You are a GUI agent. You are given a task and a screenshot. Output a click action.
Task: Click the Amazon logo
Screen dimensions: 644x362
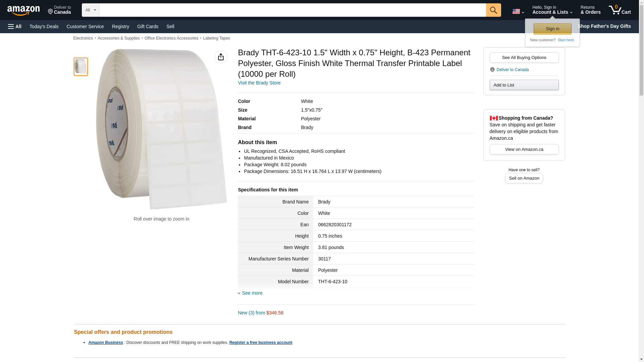point(23,10)
